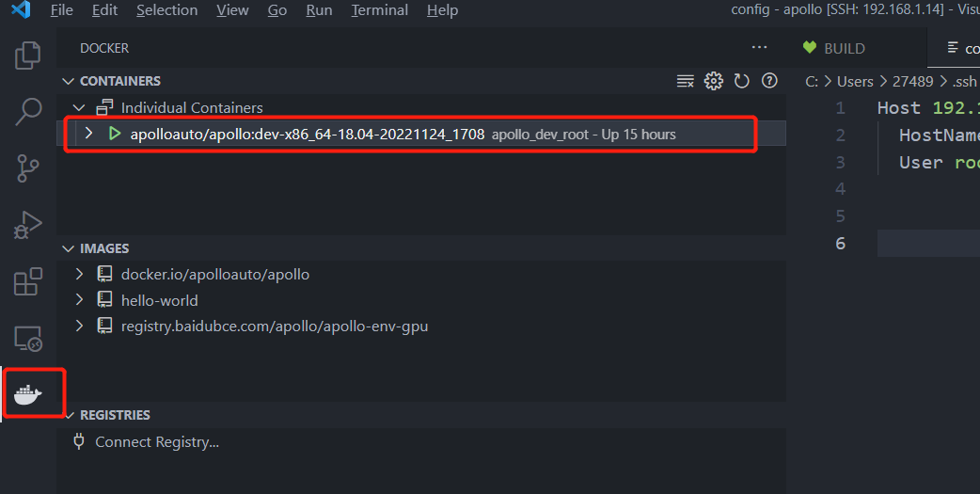Click the plug icon beside Connect Registry
Screen dimensions: 980x494
click(x=79, y=441)
